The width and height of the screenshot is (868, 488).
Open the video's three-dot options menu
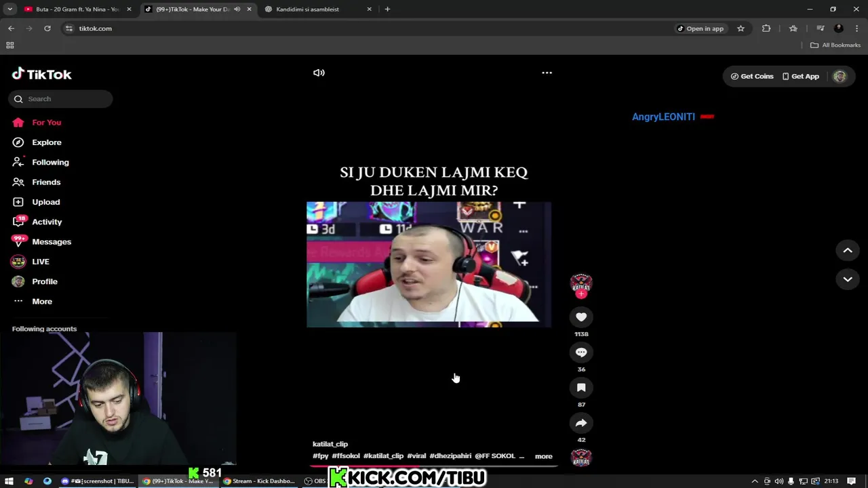(x=547, y=73)
